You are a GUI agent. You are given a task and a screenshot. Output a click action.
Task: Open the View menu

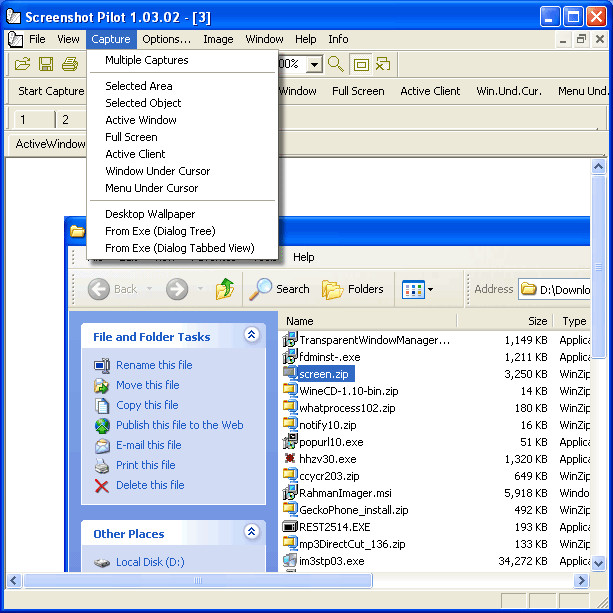(68, 39)
